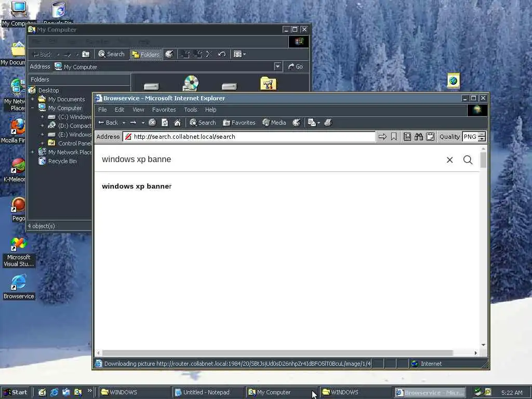Screen dimensions: 532x399
Task: Open Views dropdown in My Computer toolbar
Action: click(240, 54)
